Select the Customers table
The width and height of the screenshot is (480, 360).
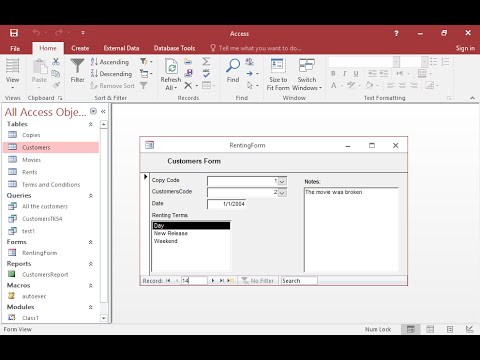coord(51,147)
